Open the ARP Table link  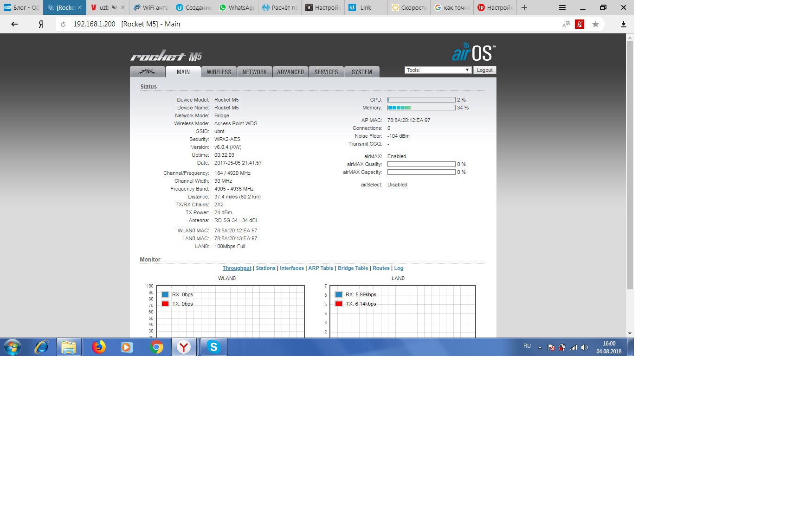click(321, 268)
